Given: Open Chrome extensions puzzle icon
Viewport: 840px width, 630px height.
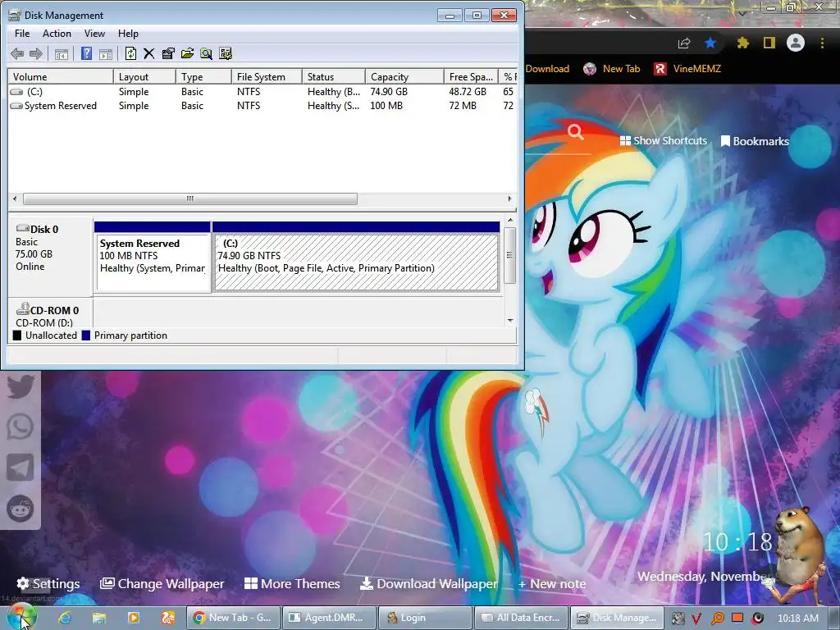Looking at the screenshot, I should [742, 43].
